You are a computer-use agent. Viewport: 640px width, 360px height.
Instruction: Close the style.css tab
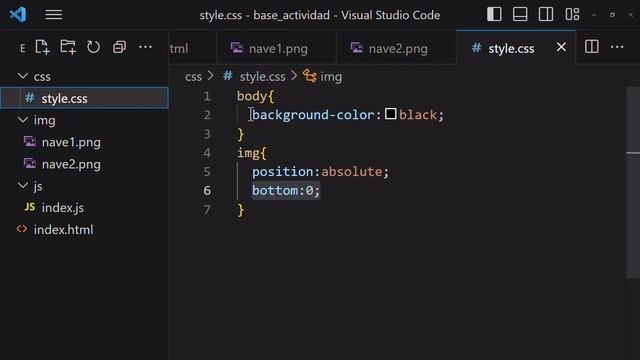coord(561,47)
